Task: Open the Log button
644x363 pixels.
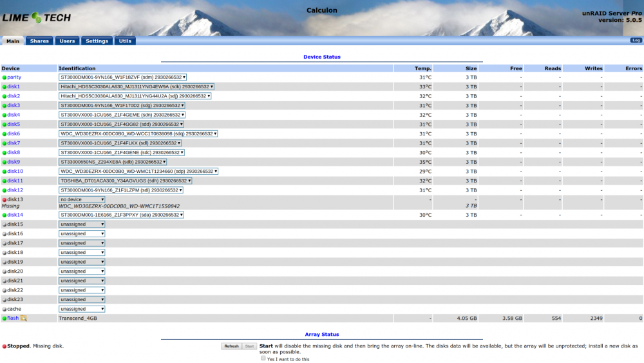Action: 636,40
